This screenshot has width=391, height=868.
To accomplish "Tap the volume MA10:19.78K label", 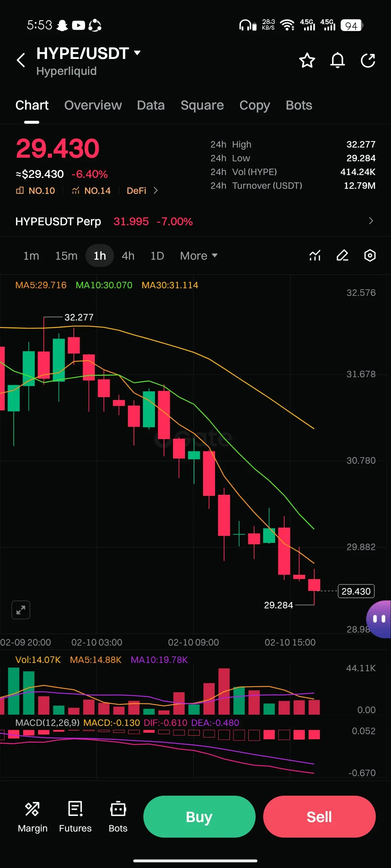I will pyautogui.click(x=159, y=660).
